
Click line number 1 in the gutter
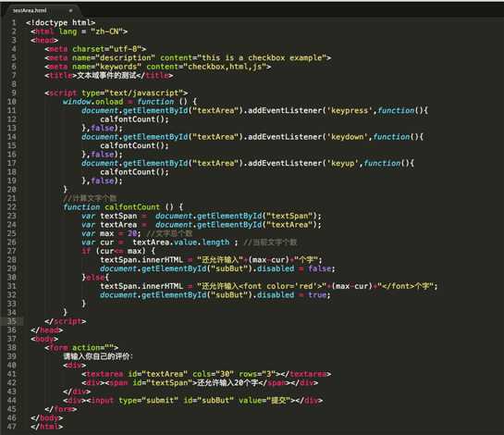14,23
